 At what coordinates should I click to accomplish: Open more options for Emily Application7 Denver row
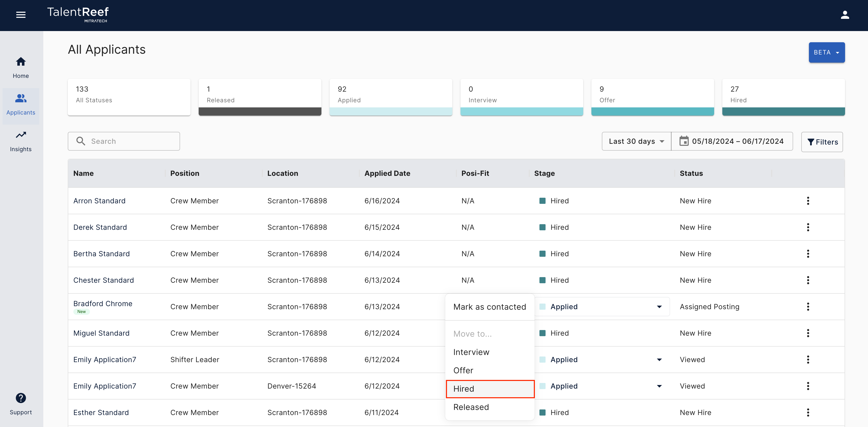coord(808,386)
